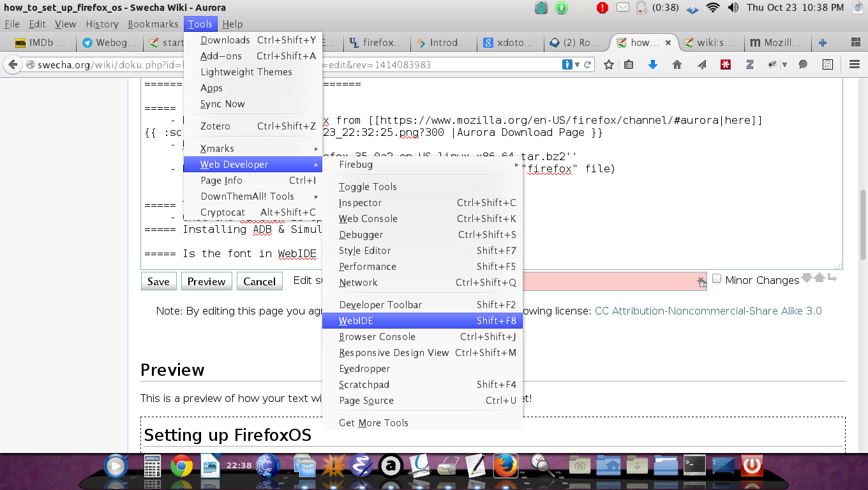Click the bookmark star icon
Screen dimensions: 868x490
[x=609, y=64]
